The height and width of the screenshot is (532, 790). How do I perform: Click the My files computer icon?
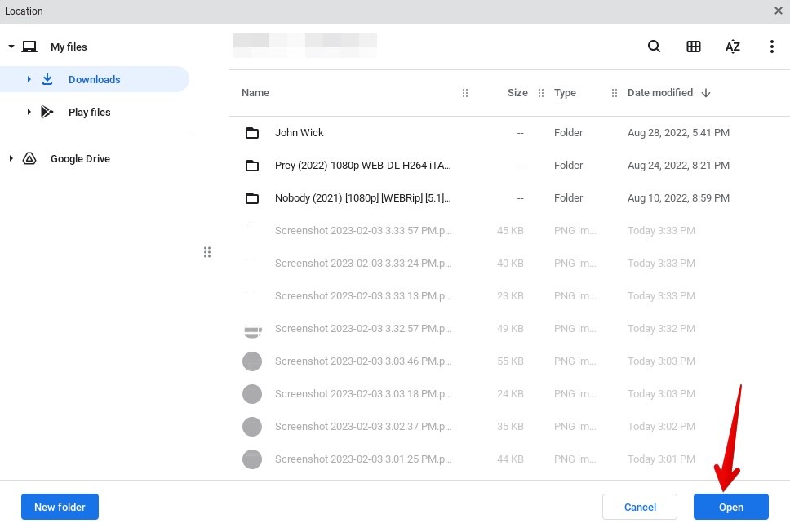coord(30,47)
